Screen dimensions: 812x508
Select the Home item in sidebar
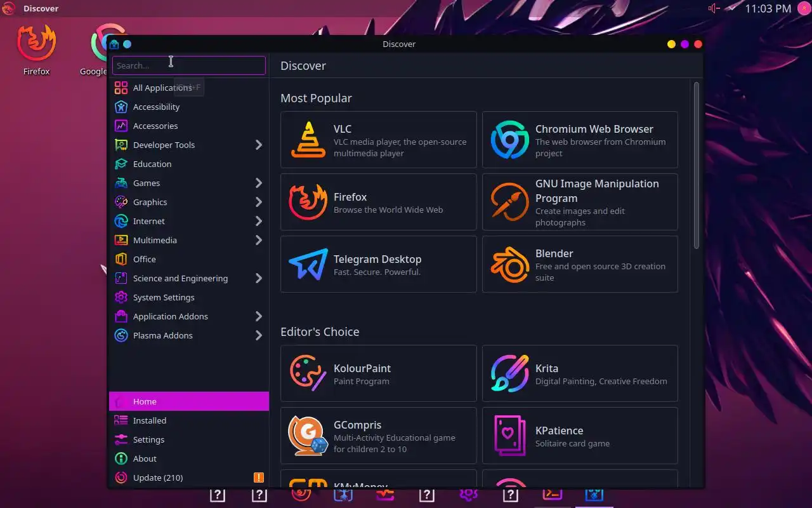point(189,401)
